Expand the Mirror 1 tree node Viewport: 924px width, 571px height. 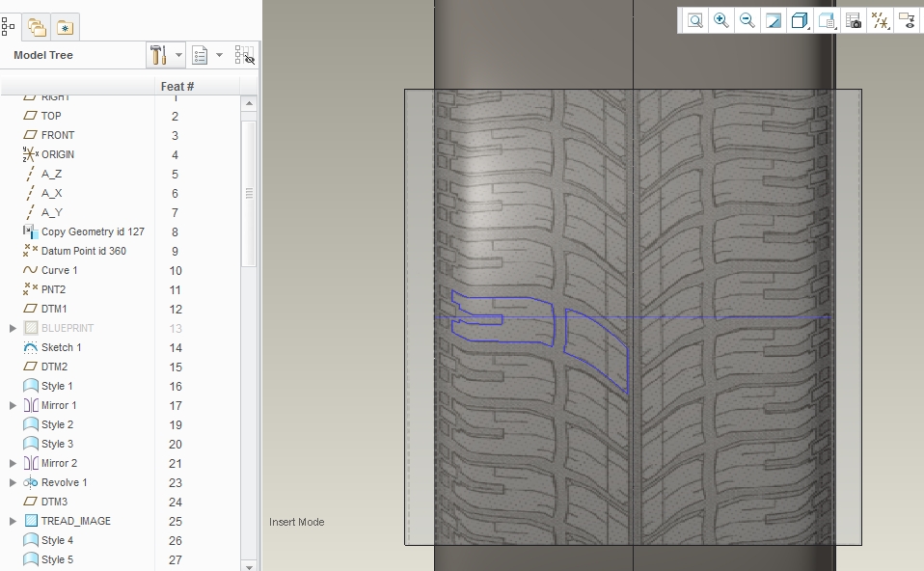click(x=13, y=405)
